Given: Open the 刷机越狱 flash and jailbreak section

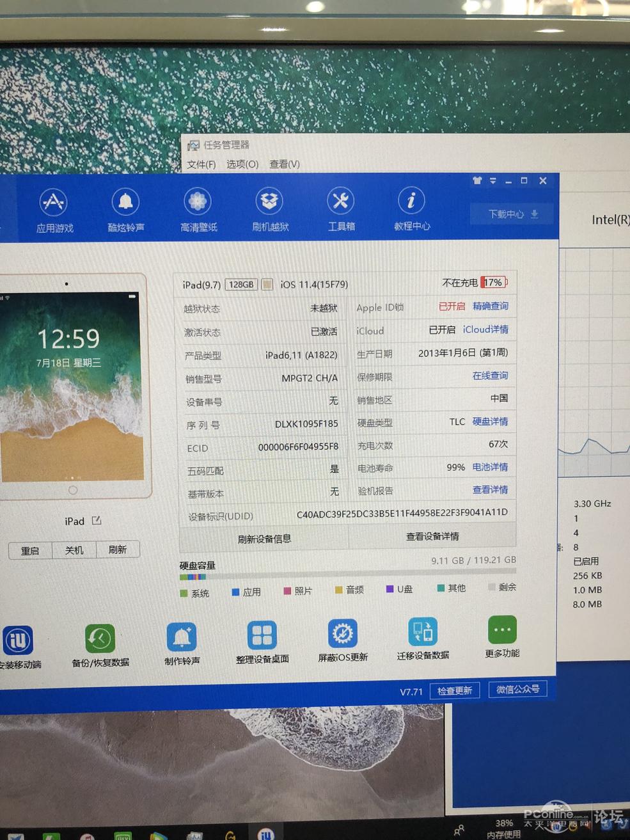Looking at the screenshot, I should click(x=270, y=209).
